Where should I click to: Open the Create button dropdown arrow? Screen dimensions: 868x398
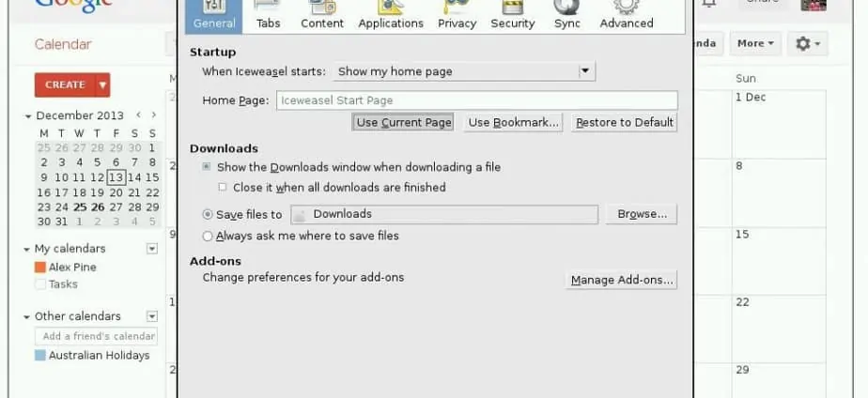(102, 84)
